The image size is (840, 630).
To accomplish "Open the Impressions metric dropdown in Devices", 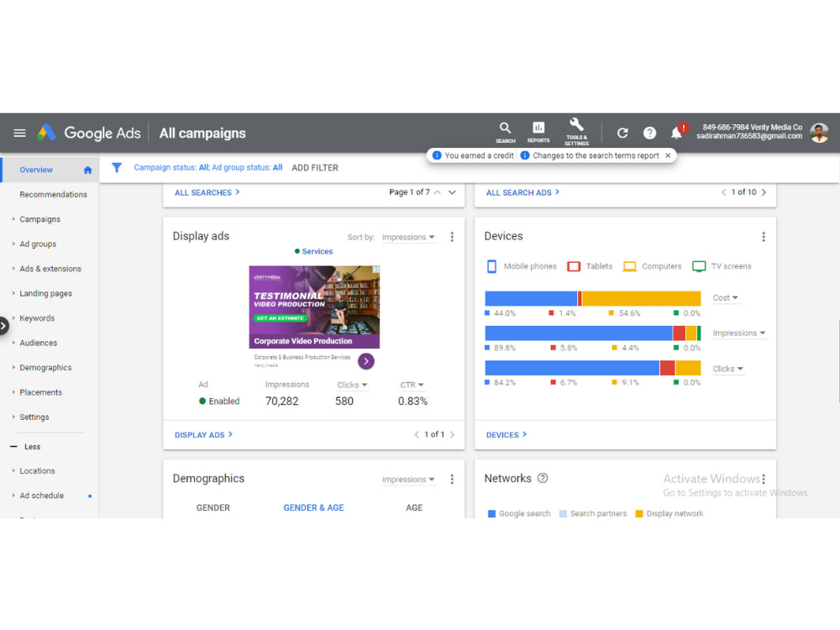I will 738,333.
